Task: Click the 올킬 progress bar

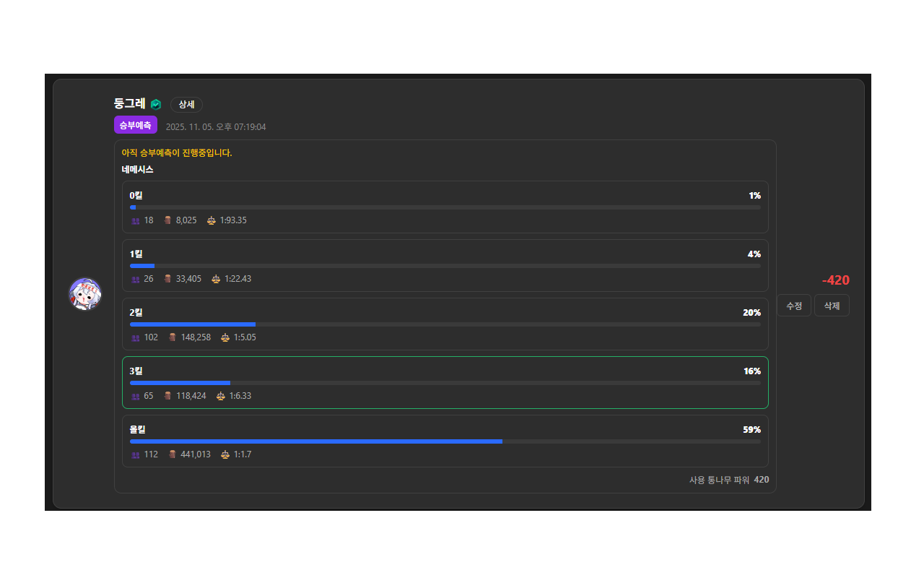Action: coord(445,441)
